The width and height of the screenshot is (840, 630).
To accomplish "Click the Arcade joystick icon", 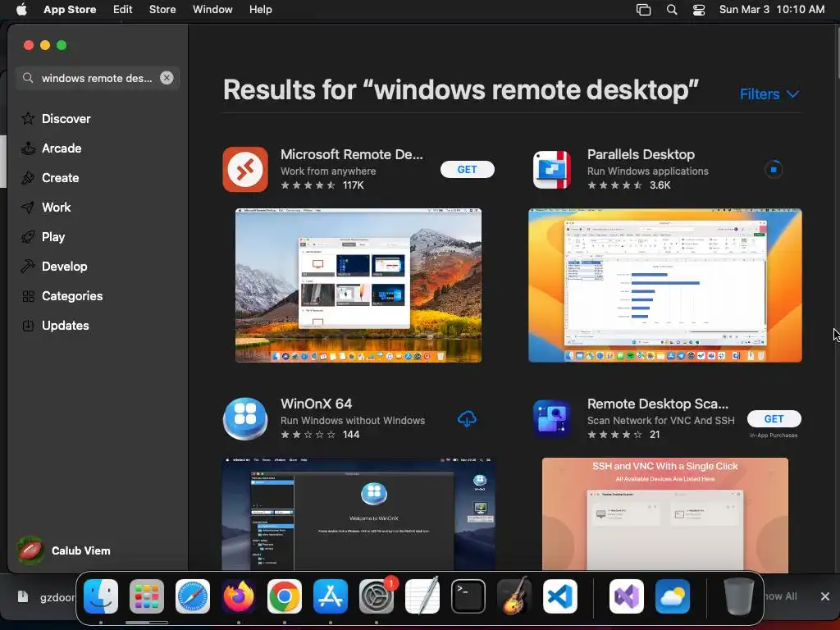I will pyautogui.click(x=28, y=148).
